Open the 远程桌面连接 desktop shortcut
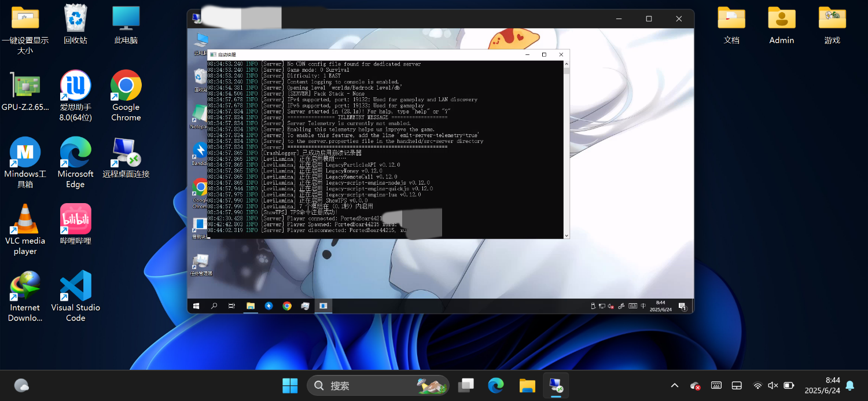Screen dimensions: 868x401 (x=126, y=158)
